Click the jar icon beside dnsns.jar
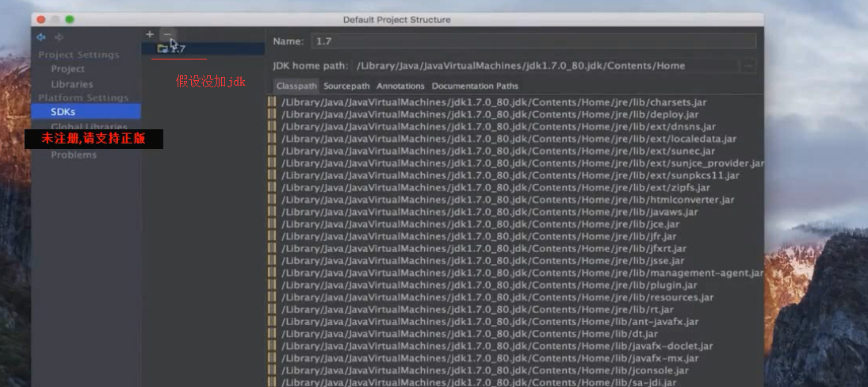The image size is (868, 387). (x=272, y=126)
